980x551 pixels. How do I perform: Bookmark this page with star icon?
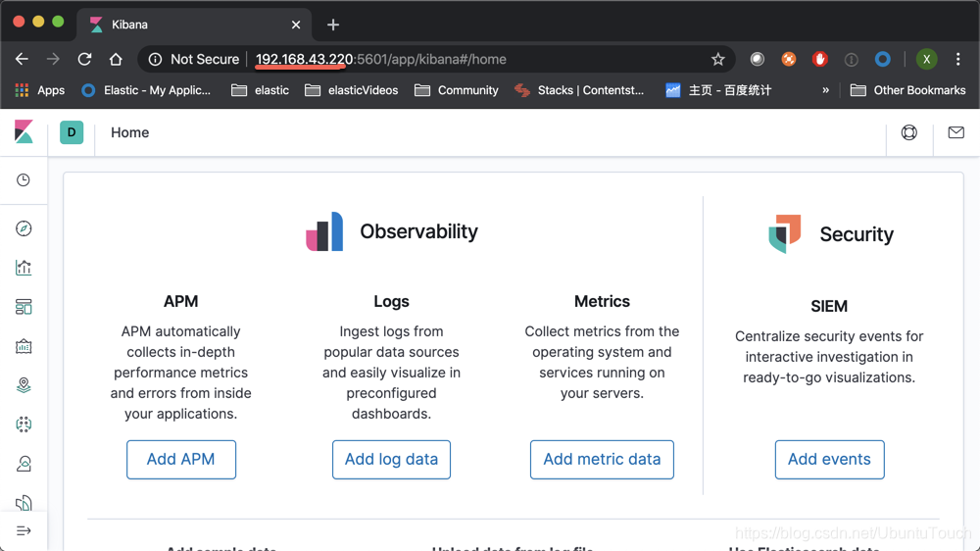pos(717,60)
